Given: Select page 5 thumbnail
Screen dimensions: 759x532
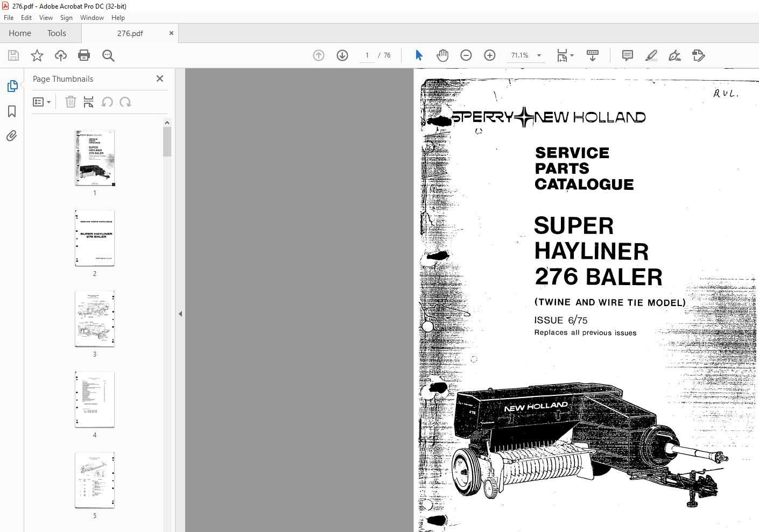Looking at the screenshot, I should point(95,481).
